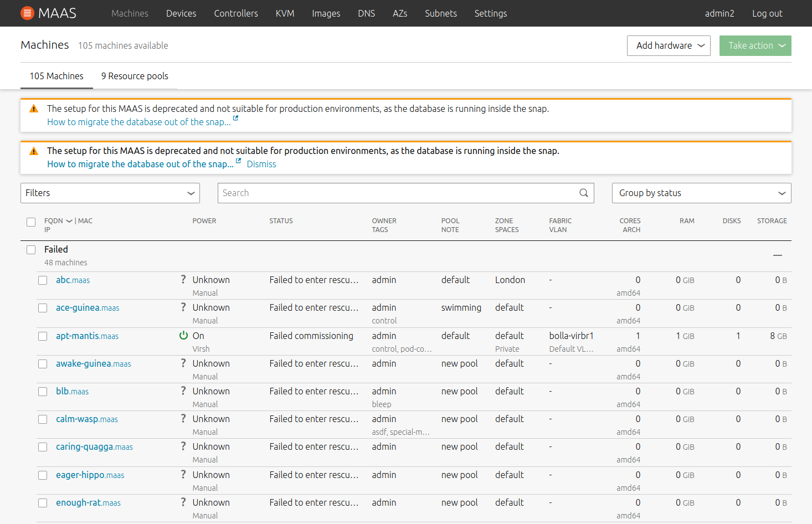Click the search magnifier icon
The height and width of the screenshot is (524, 812).
coord(583,193)
